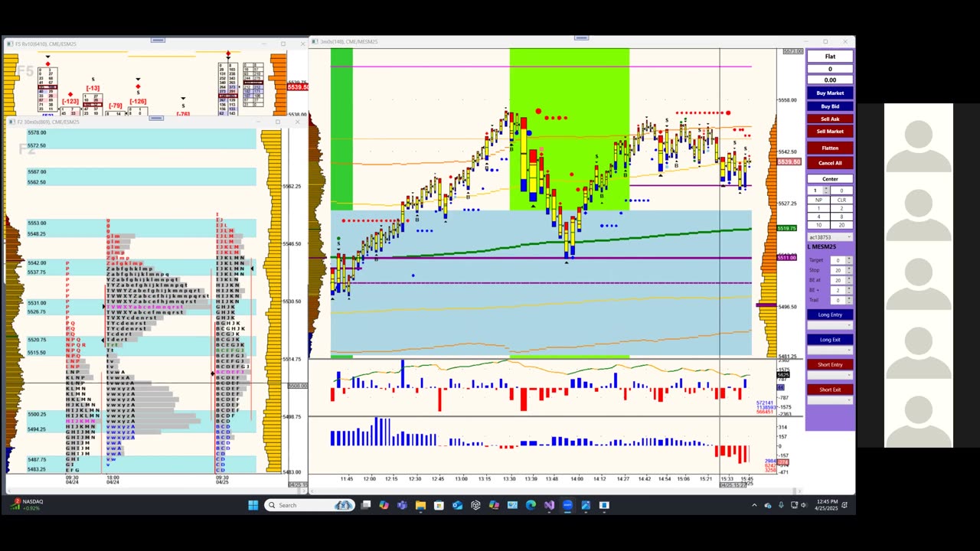The image size is (980, 551).
Task: Click the F5 Rv10 window icon
Action: point(11,44)
